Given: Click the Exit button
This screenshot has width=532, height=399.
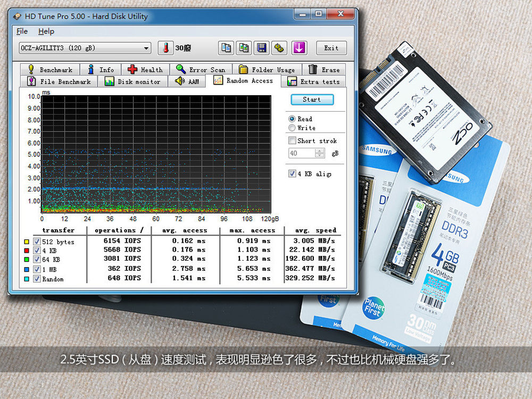Looking at the screenshot, I should pyautogui.click(x=331, y=48).
